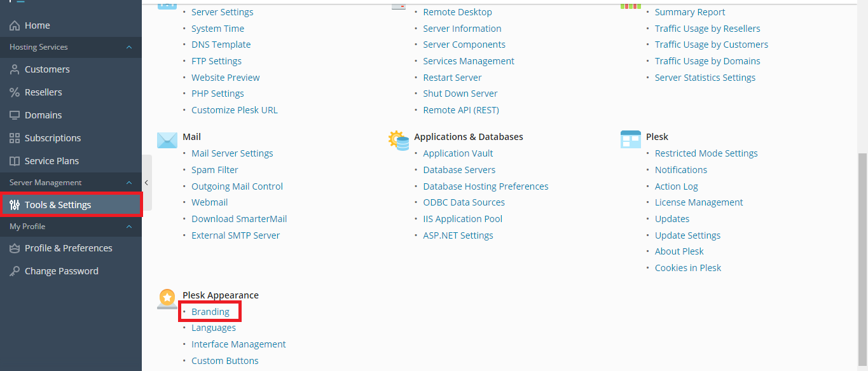The height and width of the screenshot is (371, 868).
Task: Open Restricted Mode Settings
Action: tap(706, 153)
